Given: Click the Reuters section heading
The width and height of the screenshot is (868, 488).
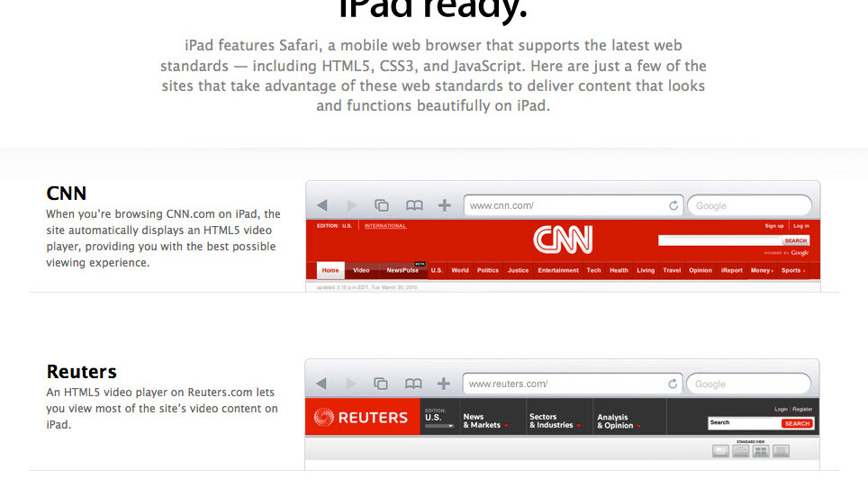Looking at the screenshot, I should pos(81,371).
